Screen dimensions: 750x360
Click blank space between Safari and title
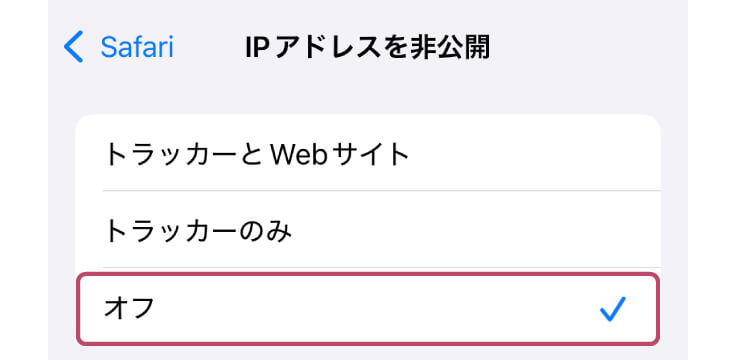(x=209, y=47)
